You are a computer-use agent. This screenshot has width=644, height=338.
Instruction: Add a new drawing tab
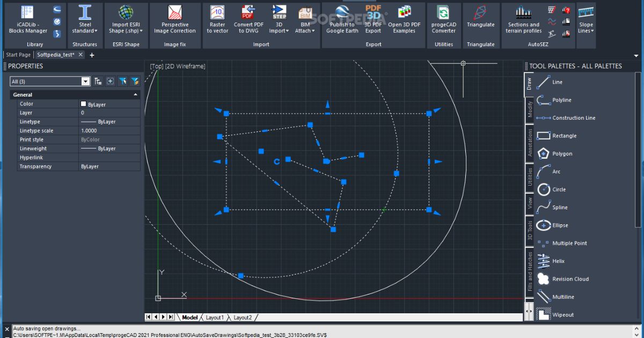92,55
